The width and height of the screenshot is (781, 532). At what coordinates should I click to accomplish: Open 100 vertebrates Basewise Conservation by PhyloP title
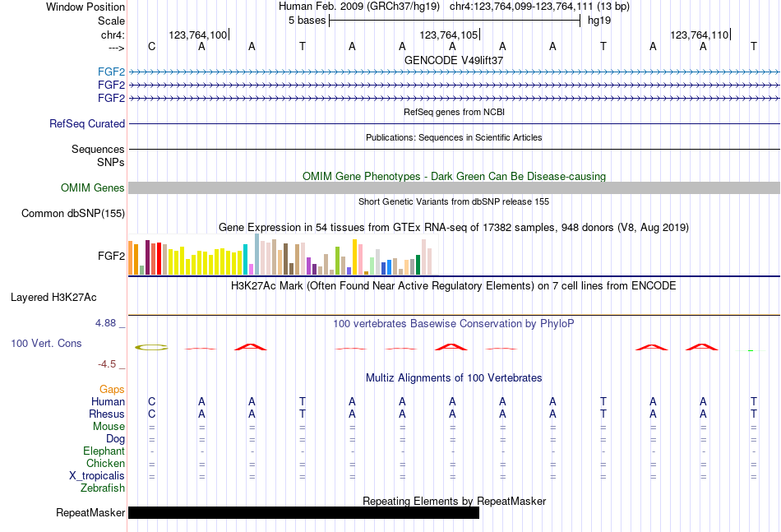coord(454,324)
